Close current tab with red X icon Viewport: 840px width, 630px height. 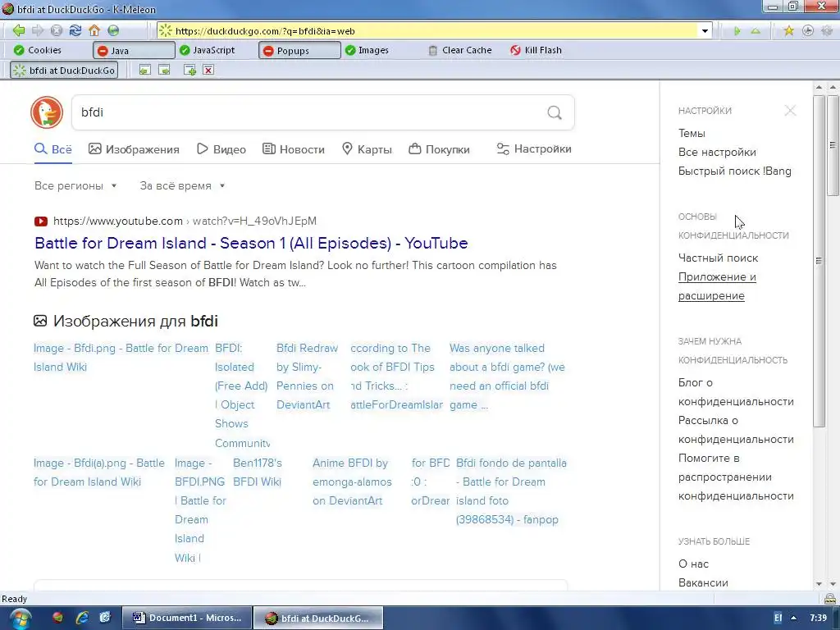coord(208,71)
